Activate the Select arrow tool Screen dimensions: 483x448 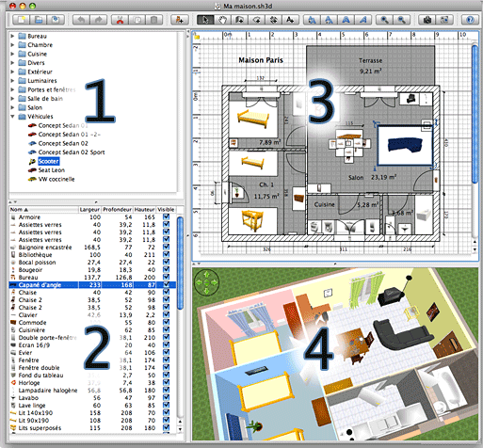pos(205,20)
